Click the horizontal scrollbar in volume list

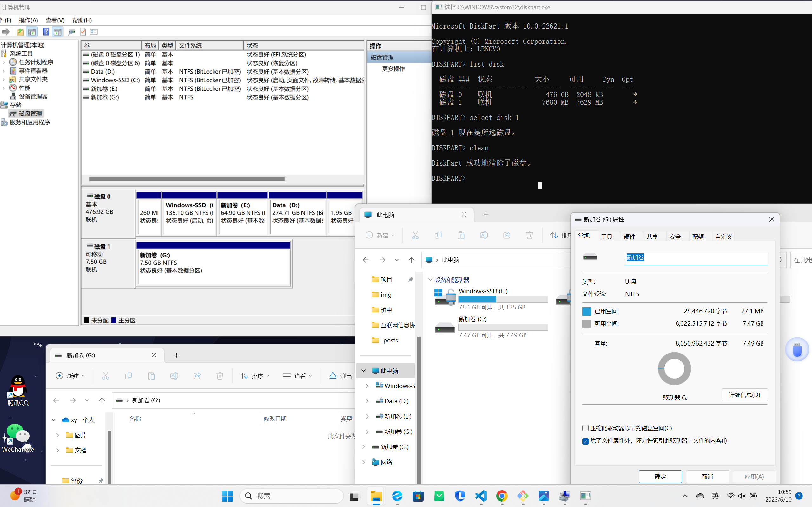[187, 179]
